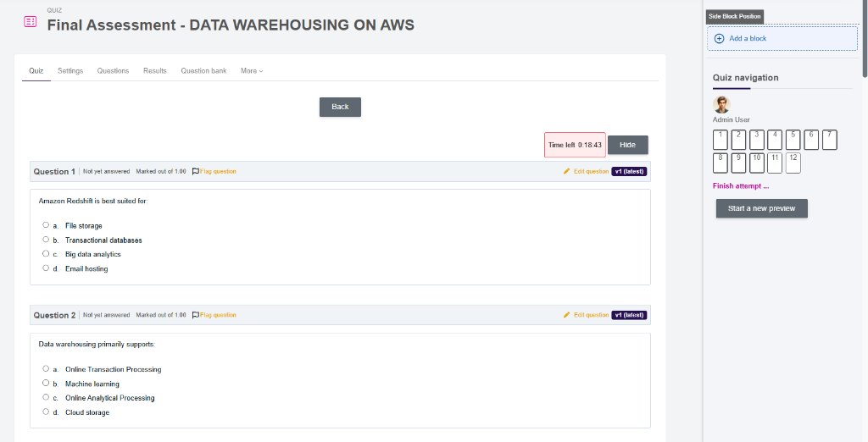Click Edit question link for Question 1
The image size is (868, 442).
(x=591, y=172)
